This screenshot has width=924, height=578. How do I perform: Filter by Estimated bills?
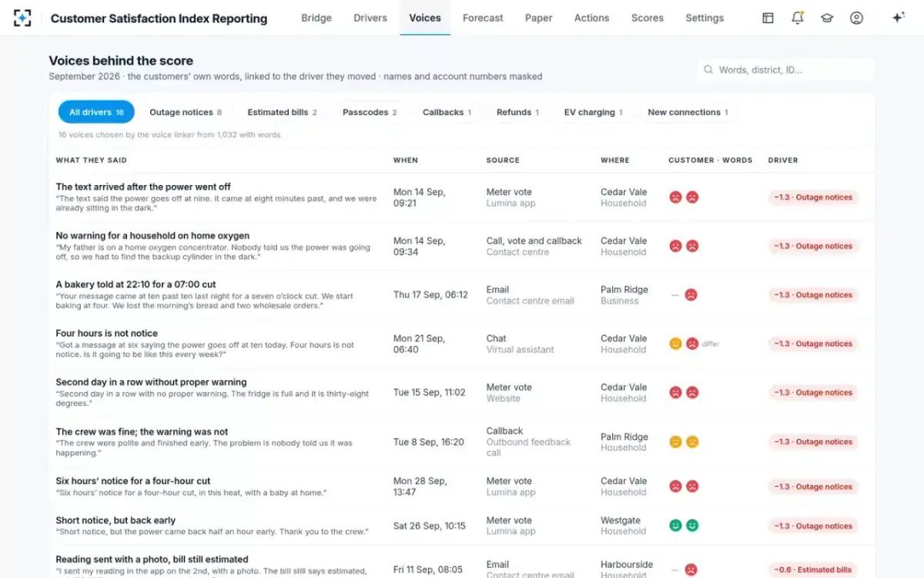tap(282, 112)
